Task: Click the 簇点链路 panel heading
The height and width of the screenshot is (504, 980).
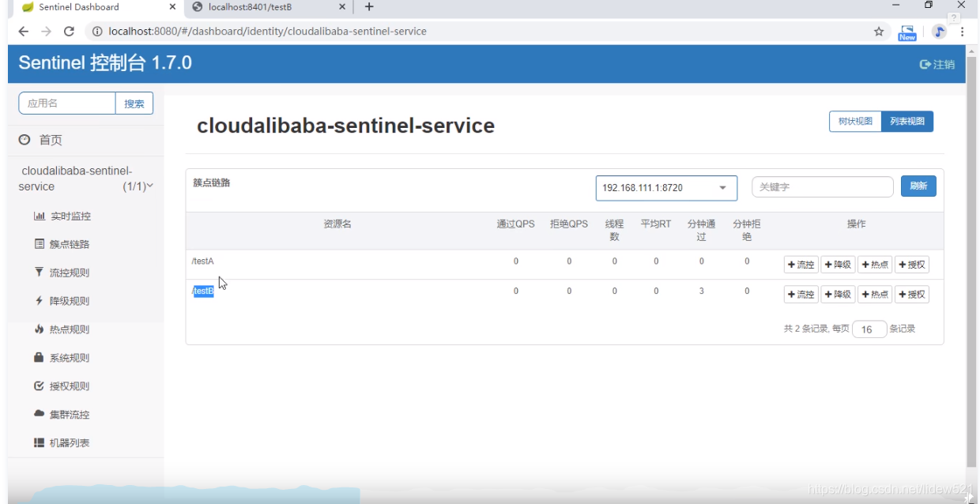Action: (212, 182)
